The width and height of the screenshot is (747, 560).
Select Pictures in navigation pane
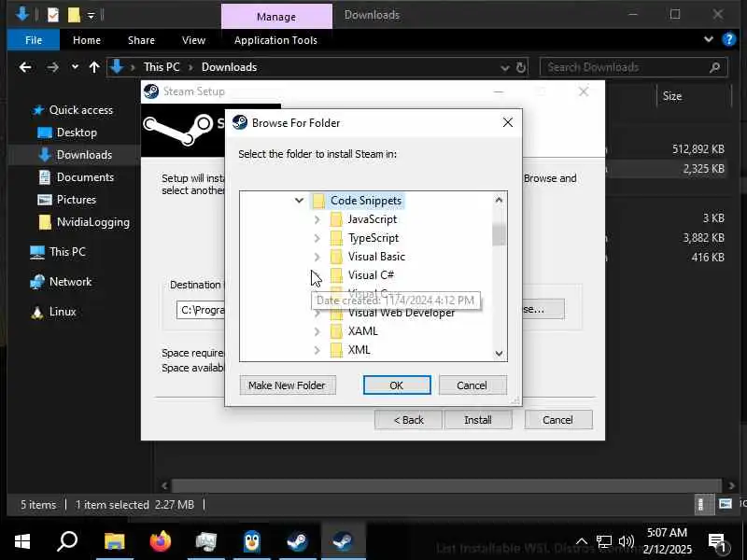point(76,200)
